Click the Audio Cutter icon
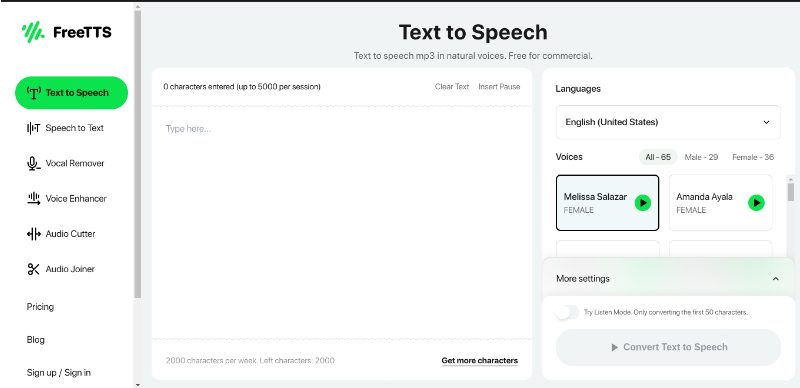Image resolution: width=800 pixels, height=388 pixels. pyautogui.click(x=33, y=234)
